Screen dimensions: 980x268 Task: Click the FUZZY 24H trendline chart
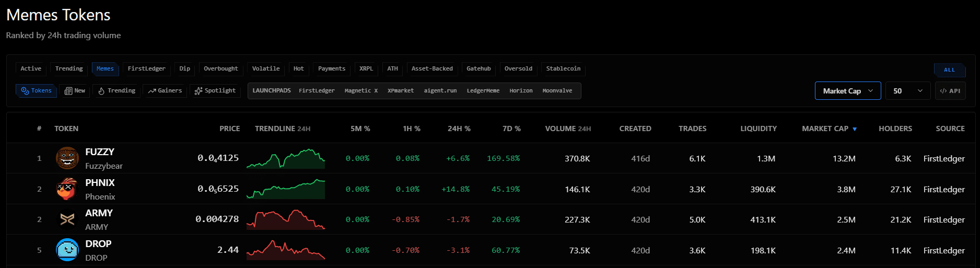[285, 159]
